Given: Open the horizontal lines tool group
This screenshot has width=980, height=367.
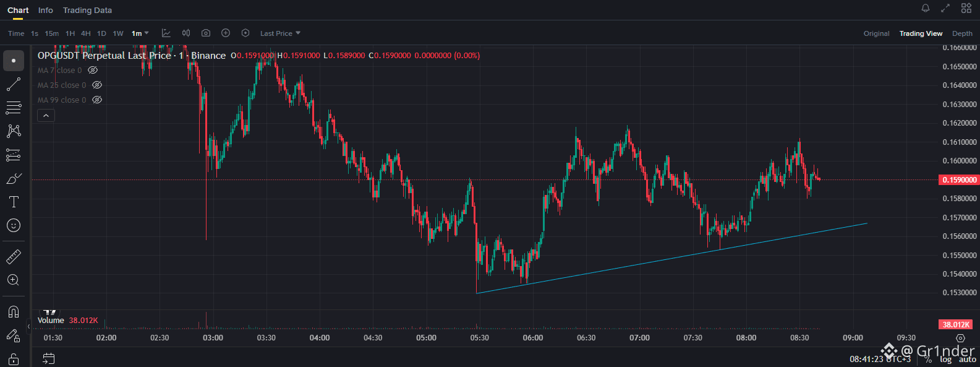Looking at the screenshot, I should [x=14, y=108].
